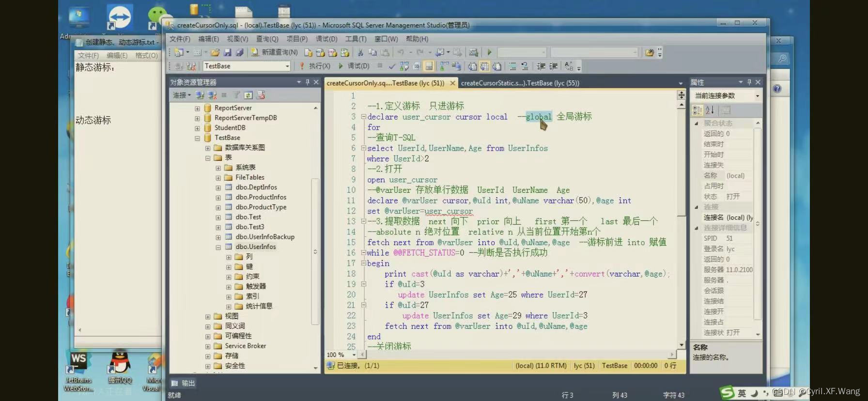Open the 文件(F) menu in SSMS
The width and height of the screenshot is (868, 401).
(x=180, y=39)
